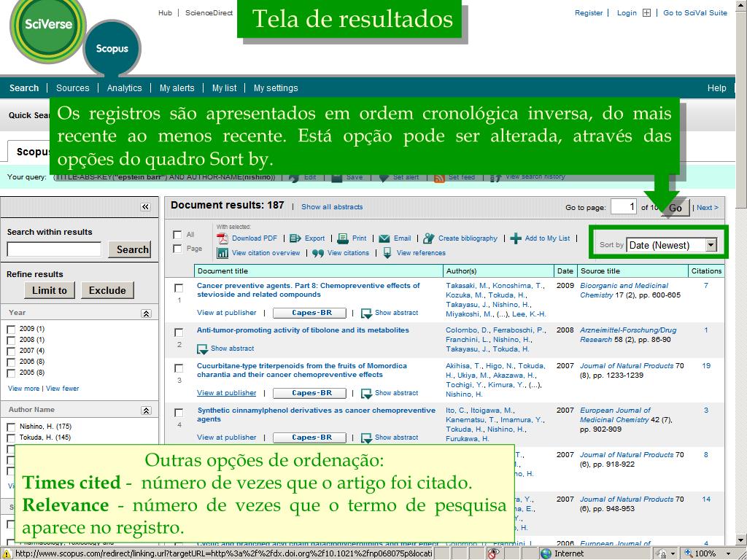This screenshot has height=560, width=747.
Task: Select checkbox for Cucurbitane-type triterpenoids article
Action: click(179, 368)
